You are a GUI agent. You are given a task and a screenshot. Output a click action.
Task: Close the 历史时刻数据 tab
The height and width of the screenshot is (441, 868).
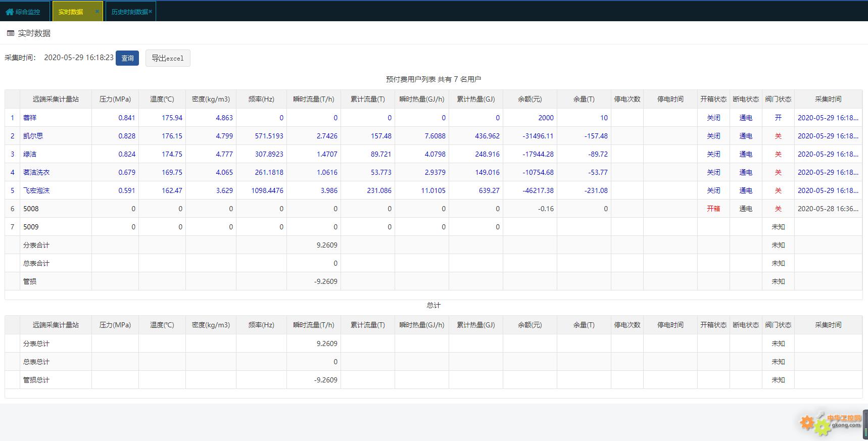(x=151, y=12)
